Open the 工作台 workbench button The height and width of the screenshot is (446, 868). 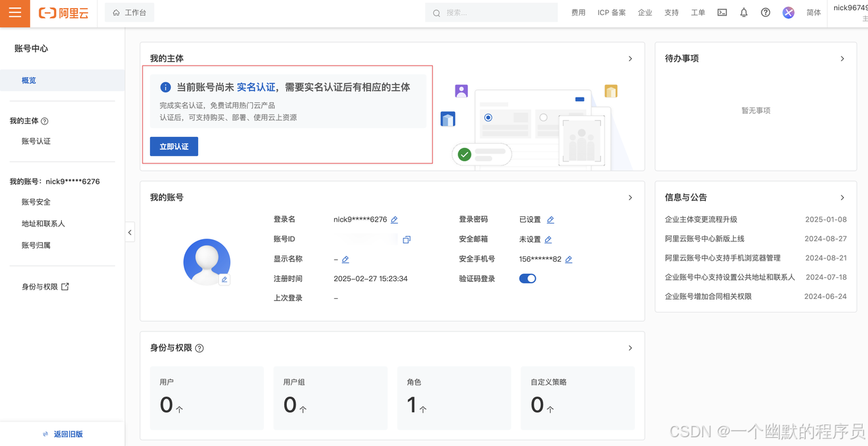coord(130,13)
